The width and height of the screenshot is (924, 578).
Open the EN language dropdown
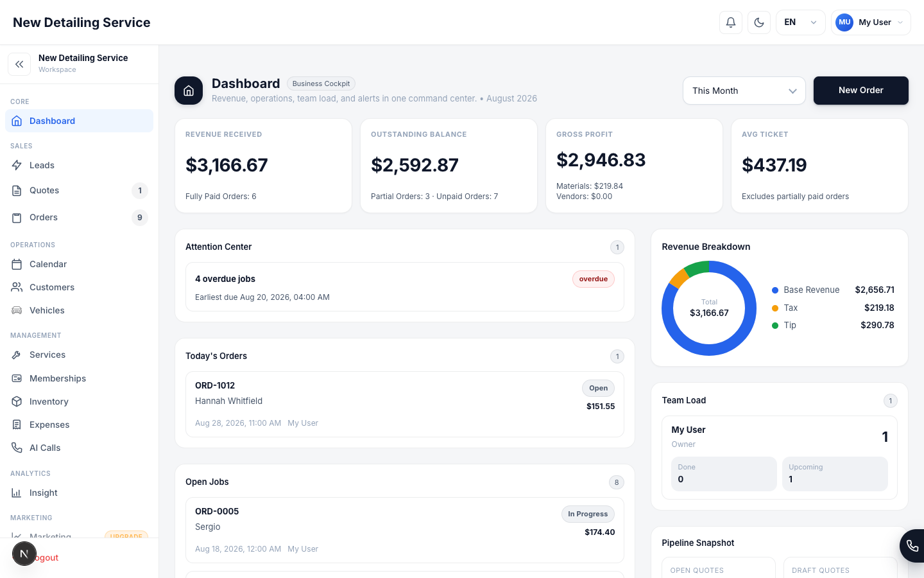(x=800, y=22)
